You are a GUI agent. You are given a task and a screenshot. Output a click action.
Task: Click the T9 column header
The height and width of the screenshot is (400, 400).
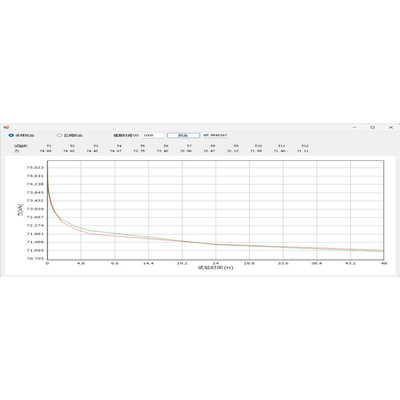coord(236,146)
